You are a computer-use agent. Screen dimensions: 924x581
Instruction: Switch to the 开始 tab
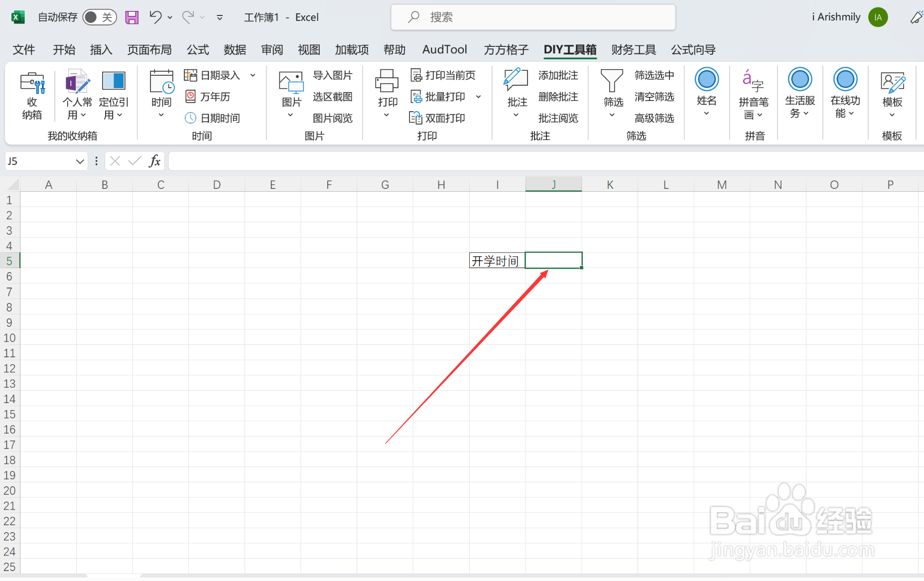click(x=64, y=50)
